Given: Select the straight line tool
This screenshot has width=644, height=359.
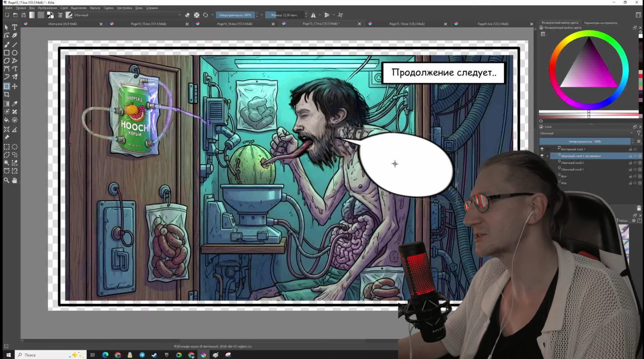Looking at the screenshot, I should (15, 44).
